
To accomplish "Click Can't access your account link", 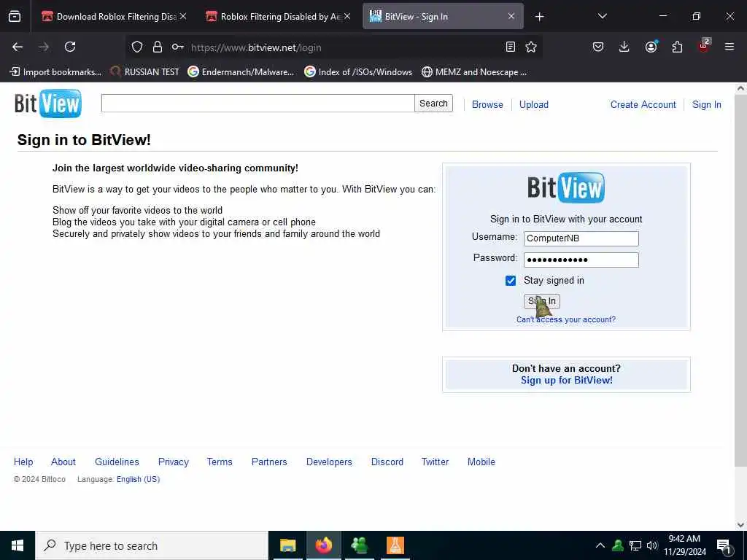I will 566,319.
